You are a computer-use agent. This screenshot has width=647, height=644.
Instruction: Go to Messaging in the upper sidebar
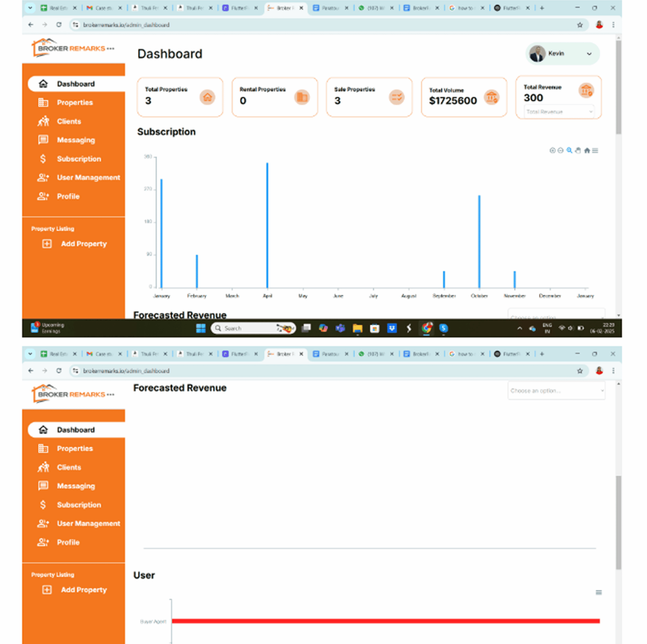point(76,140)
